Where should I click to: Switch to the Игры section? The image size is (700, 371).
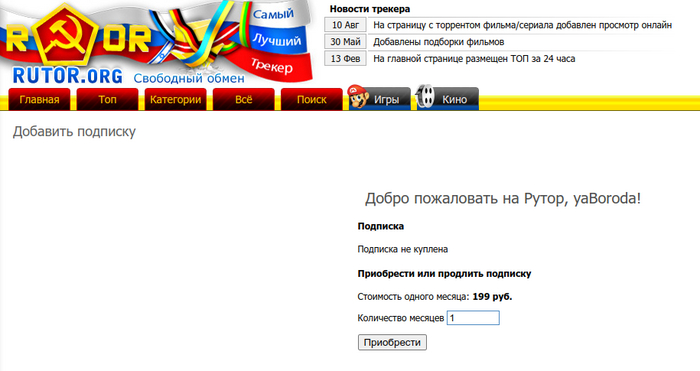pyautogui.click(x=379, y=99)
